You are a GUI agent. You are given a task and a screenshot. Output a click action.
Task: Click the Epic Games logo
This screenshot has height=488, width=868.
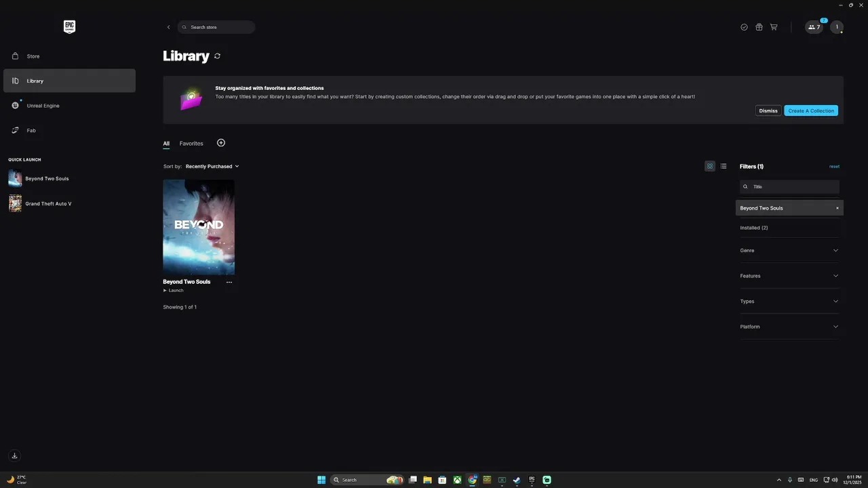[x=69, y=27]
